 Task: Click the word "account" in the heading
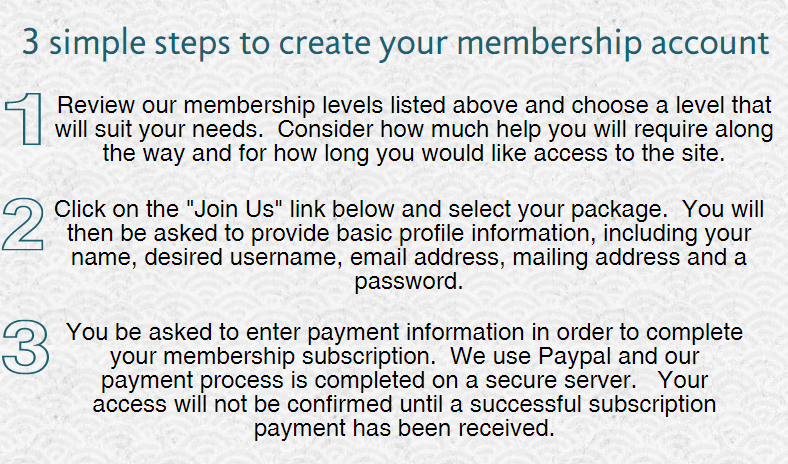(710, 44)
